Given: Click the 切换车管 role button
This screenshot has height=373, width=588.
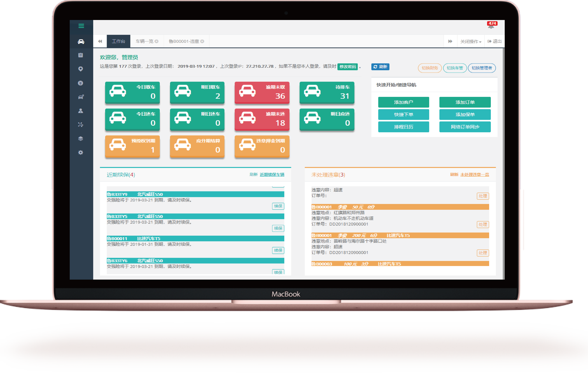Looking at the screenshot, I should point(455,68).
